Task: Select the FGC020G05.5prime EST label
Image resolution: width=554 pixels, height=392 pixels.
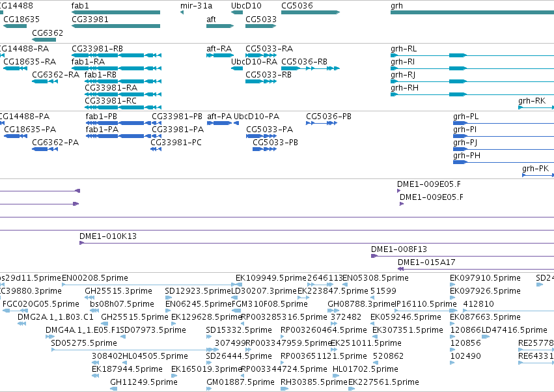Action: [x=40, y=304]
